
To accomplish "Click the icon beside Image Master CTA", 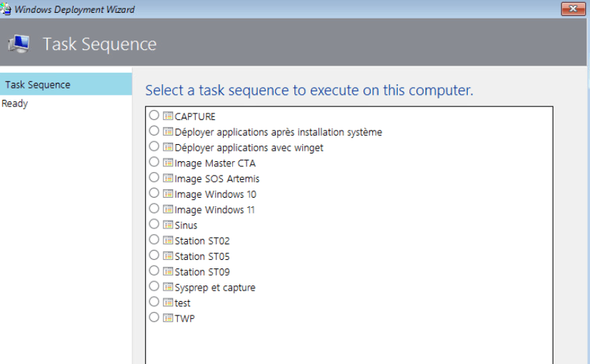I will tap(168, 163).
